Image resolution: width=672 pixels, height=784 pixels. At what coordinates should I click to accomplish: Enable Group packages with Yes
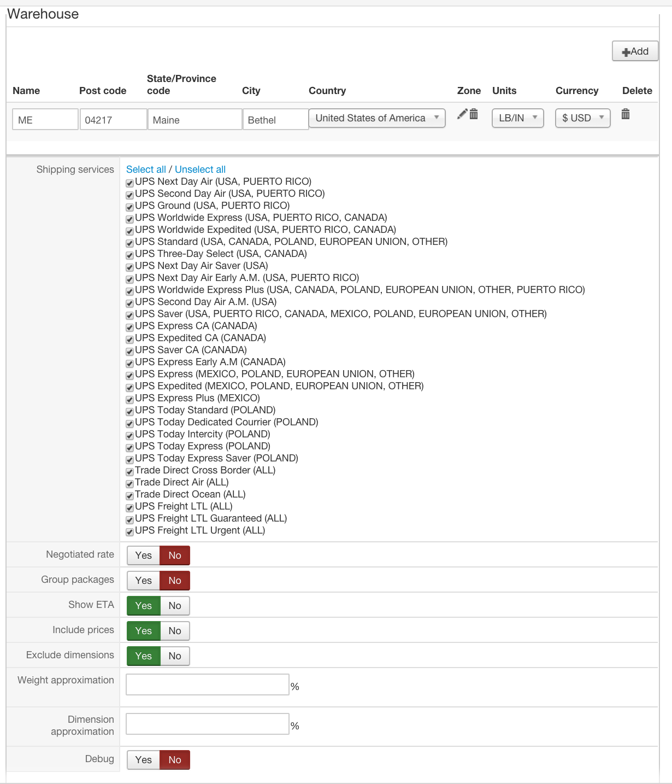tap(143, 581)
